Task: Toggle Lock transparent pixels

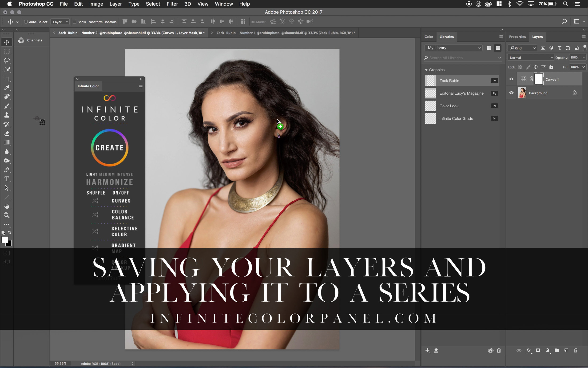Action: point(520,67)
